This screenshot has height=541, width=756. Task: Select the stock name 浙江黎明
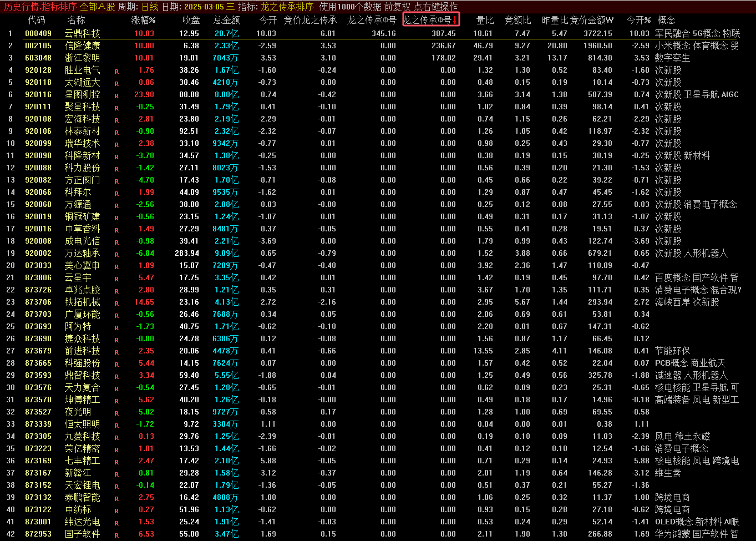83,58
